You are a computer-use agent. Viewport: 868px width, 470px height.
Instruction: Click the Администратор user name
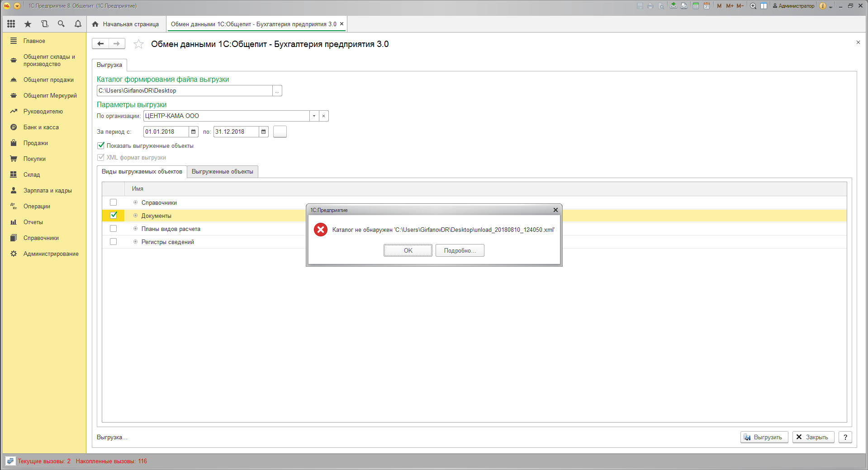click(x=796, y=6)
